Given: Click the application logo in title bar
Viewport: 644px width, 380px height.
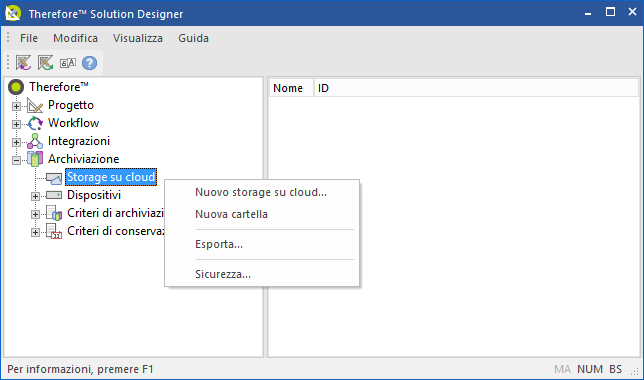Looking at the screenshot, I should (x=13, y=13).
